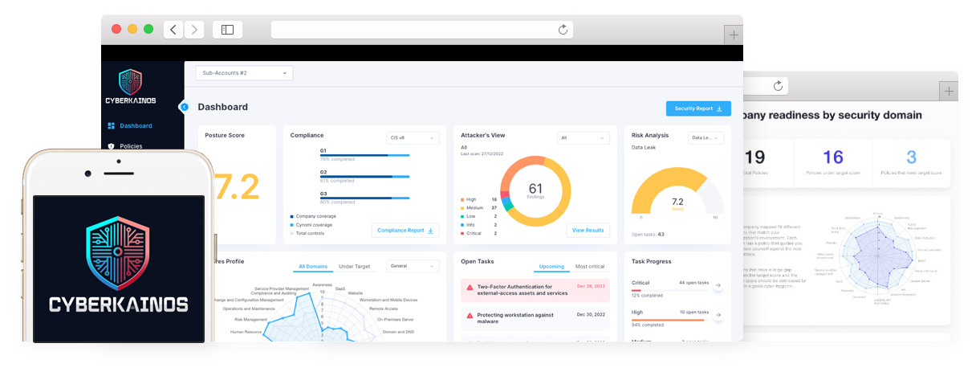Open the Attacker's View All dropdown

click(x=583, y=138)
